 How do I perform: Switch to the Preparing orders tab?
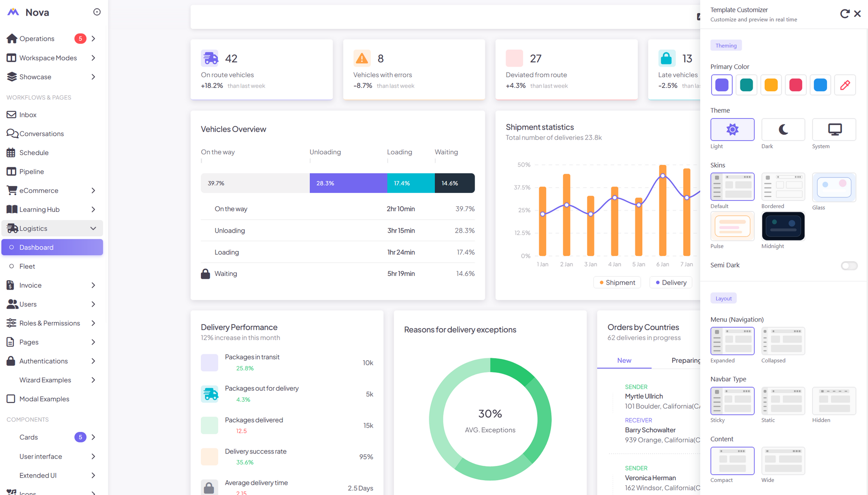(x=686, y=360)
